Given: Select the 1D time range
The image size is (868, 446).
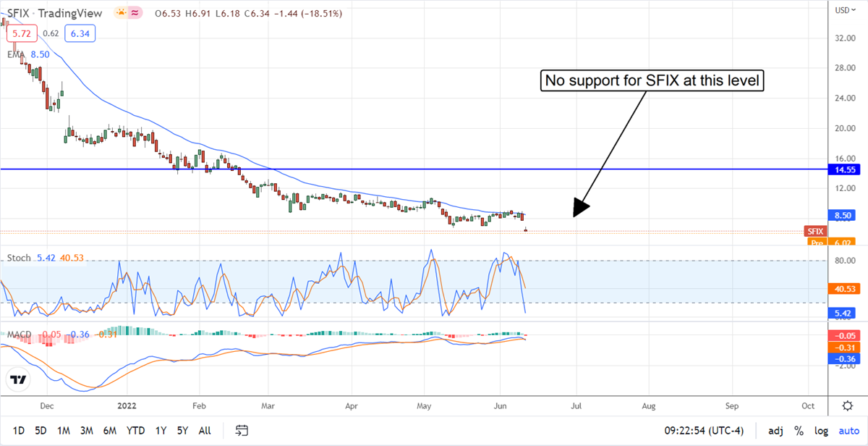Looking at the screenshot, I should (18, 431).
